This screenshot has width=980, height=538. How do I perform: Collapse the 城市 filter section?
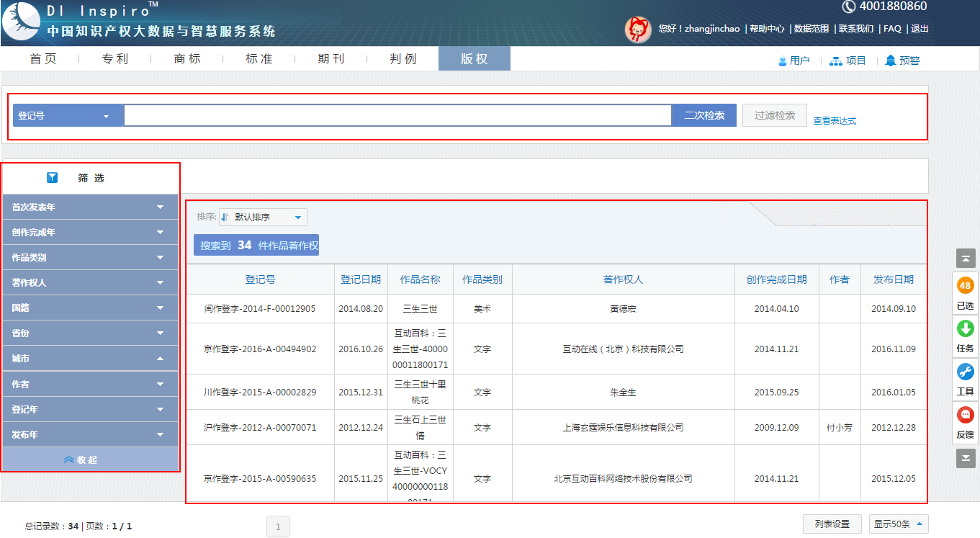[x=90, y=359]
